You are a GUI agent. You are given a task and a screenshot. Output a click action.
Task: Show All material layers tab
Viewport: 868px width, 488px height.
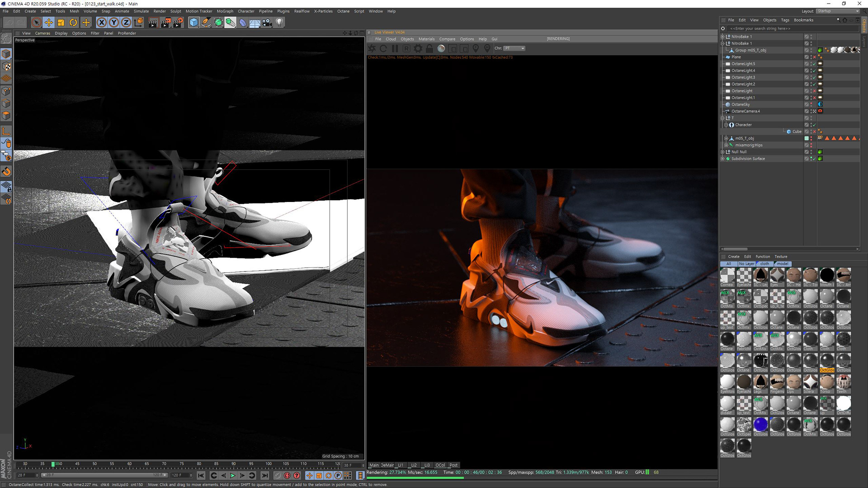(728, 264)
